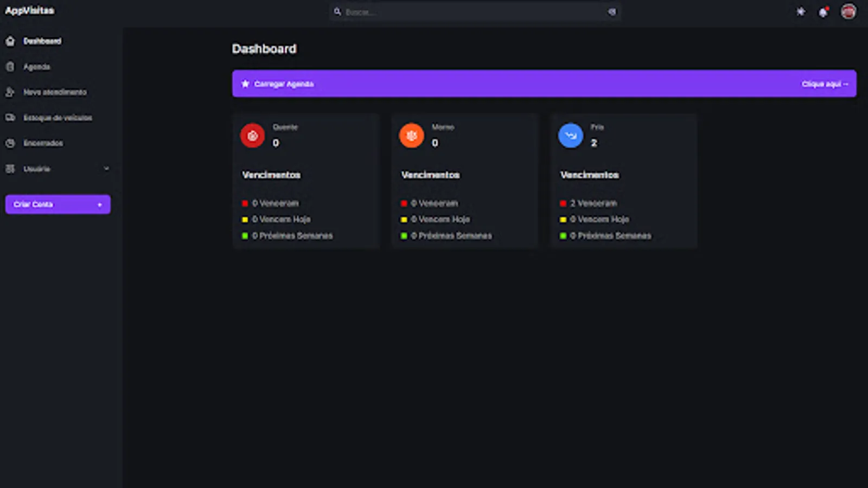Open Encerrados from sidebar
Viewport: 868px width, 488px height.
click(x=43, y=143)
